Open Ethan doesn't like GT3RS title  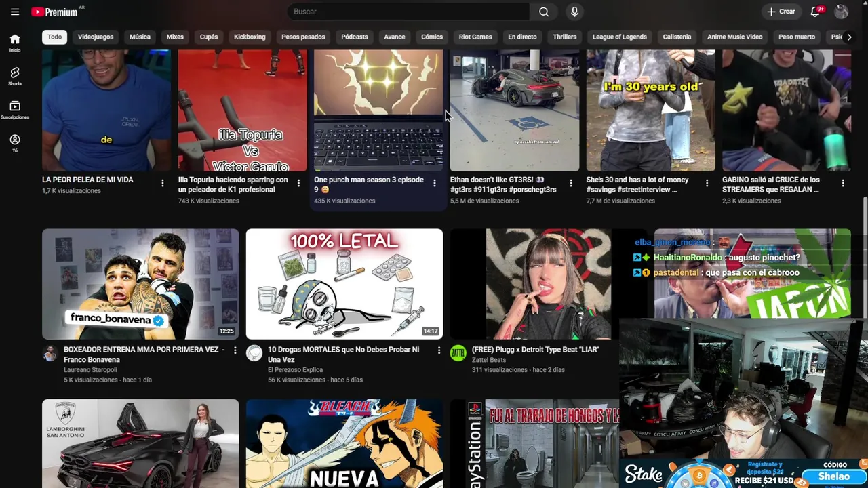coord(503,184)
